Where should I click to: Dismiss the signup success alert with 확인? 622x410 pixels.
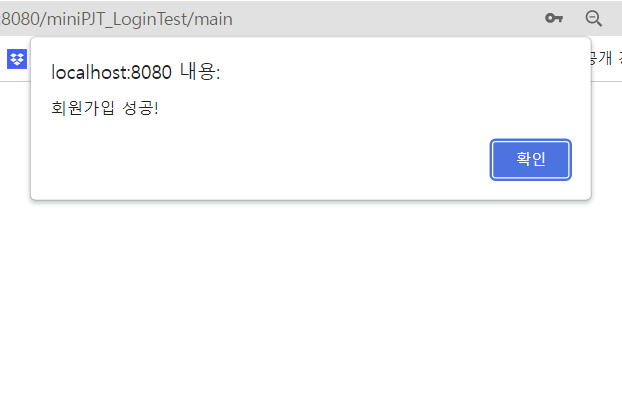point(530,159)
